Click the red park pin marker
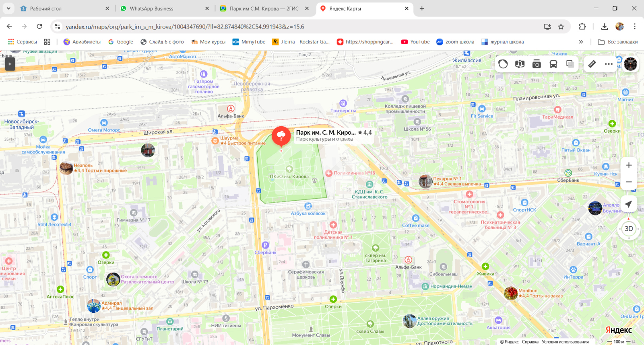This screenshot has width=644, height=345. tap(281, 136)
